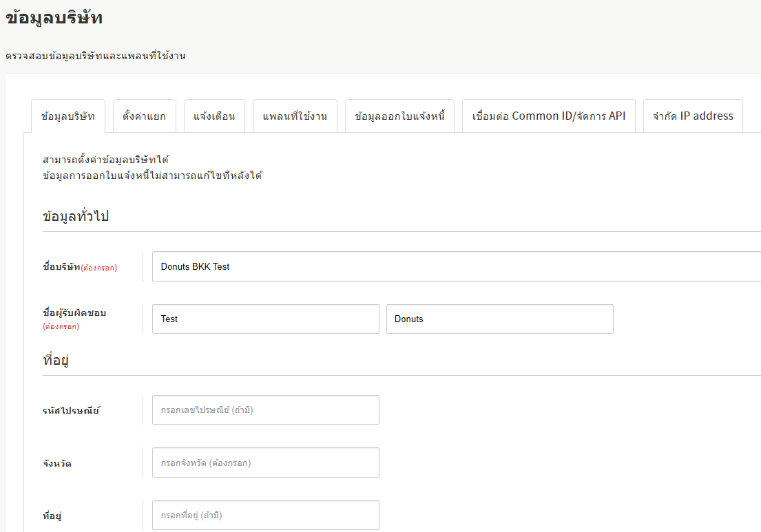Click the address input กรอกที่อยู่ (ถ้ามี)

265,515
